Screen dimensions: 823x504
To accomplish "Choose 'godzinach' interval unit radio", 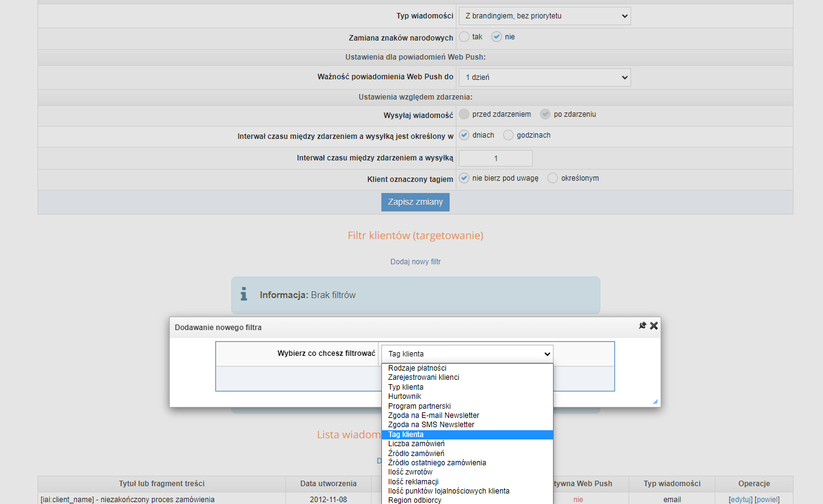I will pyautogui.click(x=509, y=135).
